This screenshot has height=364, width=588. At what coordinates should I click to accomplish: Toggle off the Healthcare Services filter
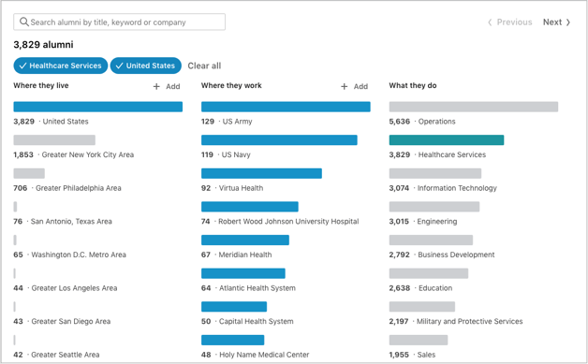(x=61, y=66)
